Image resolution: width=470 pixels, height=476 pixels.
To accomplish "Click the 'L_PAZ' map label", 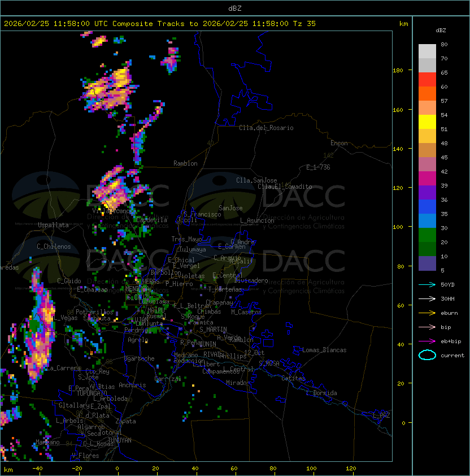I will [381, 416].
